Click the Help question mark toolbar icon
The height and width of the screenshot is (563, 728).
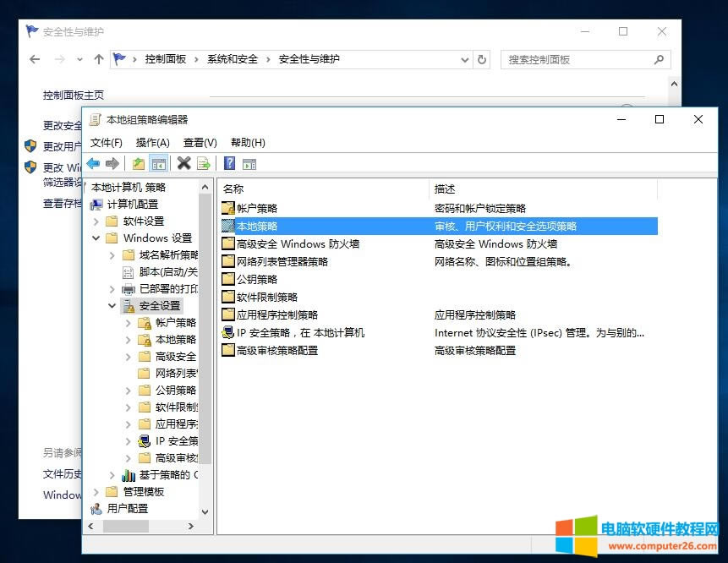(x=231, y=162)
